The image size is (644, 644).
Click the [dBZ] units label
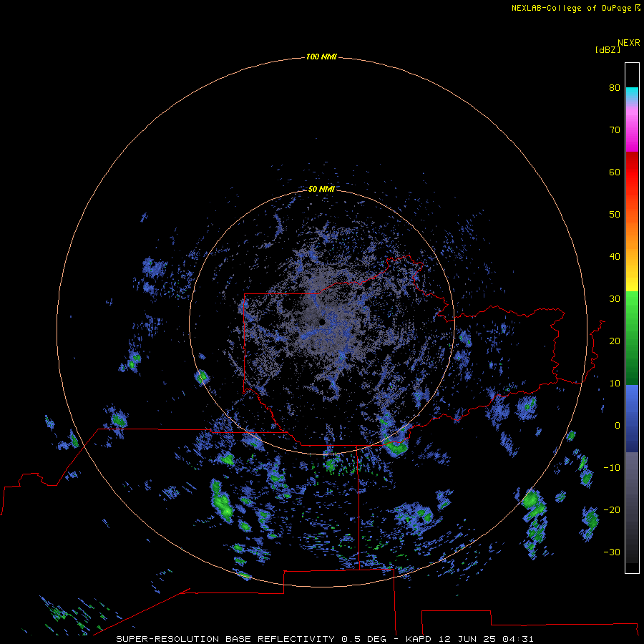(x=608, y=50)
